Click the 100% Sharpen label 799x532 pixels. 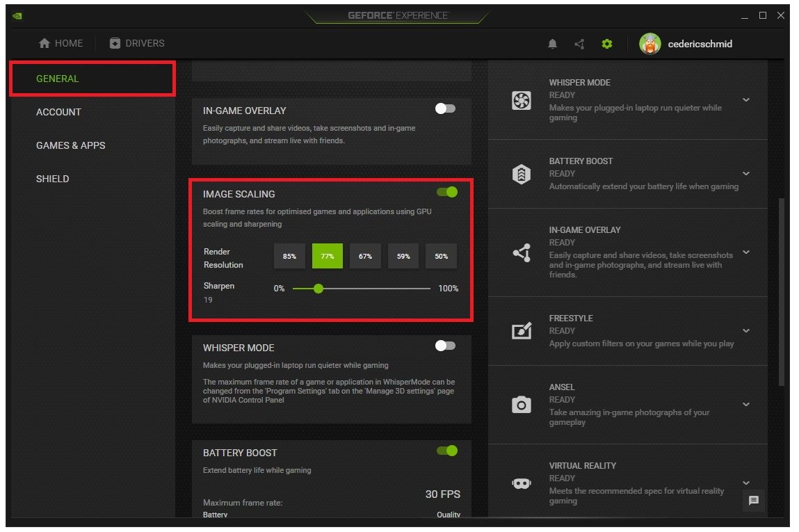[x=449, y=289]
